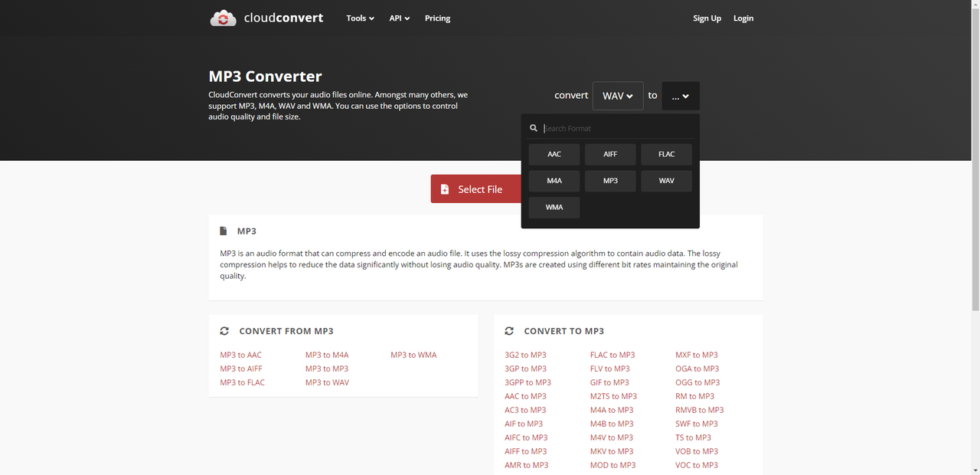
Task: Open the AIFF to MP3 link
Action: [x=525, y=451]
